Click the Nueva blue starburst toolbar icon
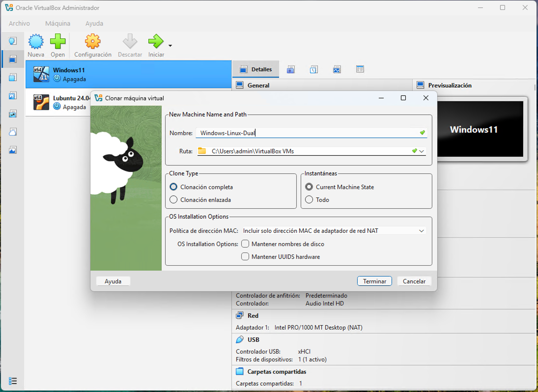 click(36, 41)
